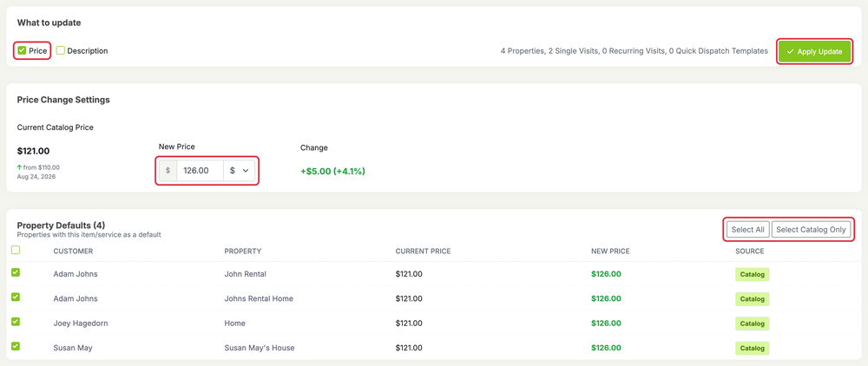Click the CURRENT PRICE column header
868x366 pixels.
pos(423,251)
